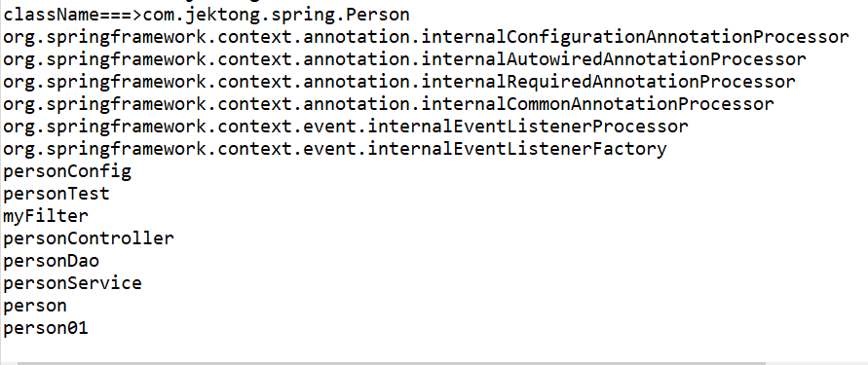Click the internalConfigurationAnnotationProcessor output line
Image resolution: width=868 pixels, height=365 pixels.
pyautogui.click(x=426, y=37)
